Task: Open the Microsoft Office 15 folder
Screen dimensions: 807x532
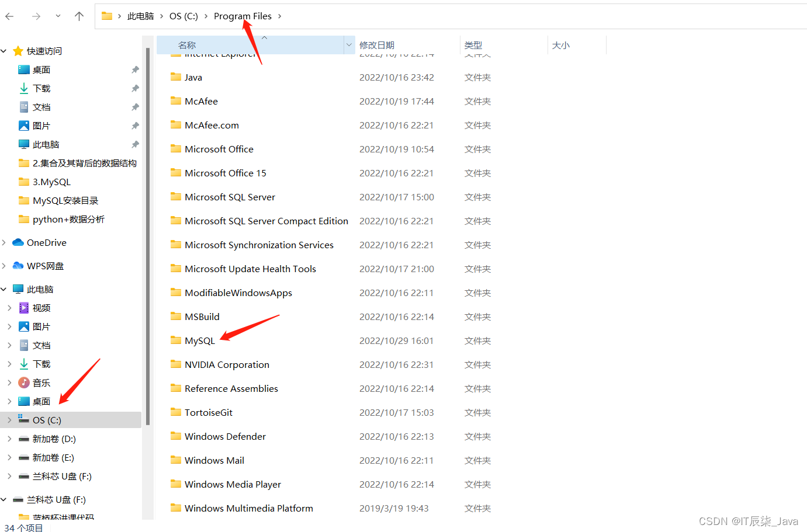Action: click(226, 173)
